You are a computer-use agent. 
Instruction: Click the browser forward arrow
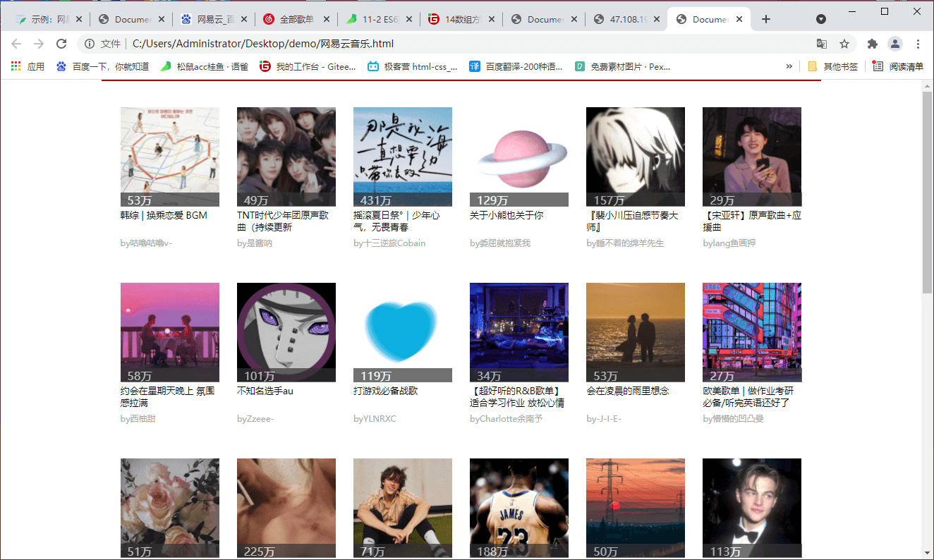pos(39,44)
